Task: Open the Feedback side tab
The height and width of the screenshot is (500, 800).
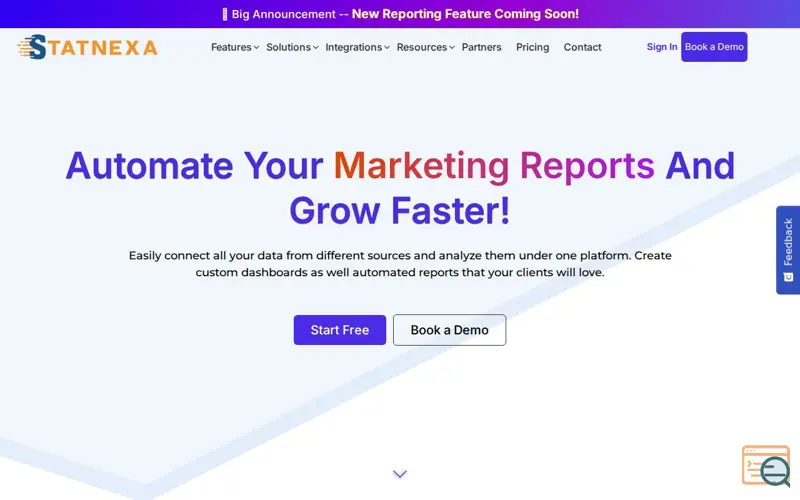Action: [x=788, y=250]
